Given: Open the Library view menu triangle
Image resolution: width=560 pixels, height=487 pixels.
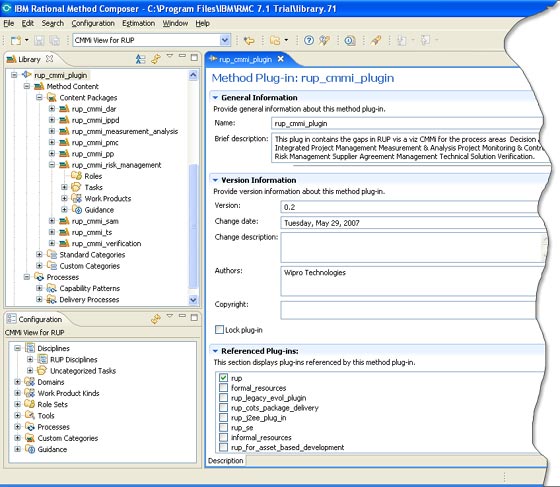Looking at the screenshot, I should coord(170,56).
